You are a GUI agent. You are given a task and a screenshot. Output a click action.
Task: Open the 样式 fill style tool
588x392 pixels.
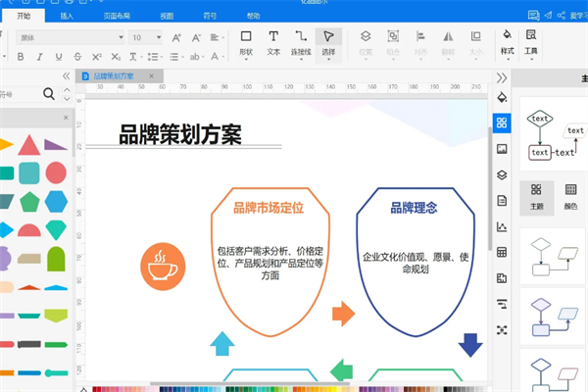(x=507, y=43)
